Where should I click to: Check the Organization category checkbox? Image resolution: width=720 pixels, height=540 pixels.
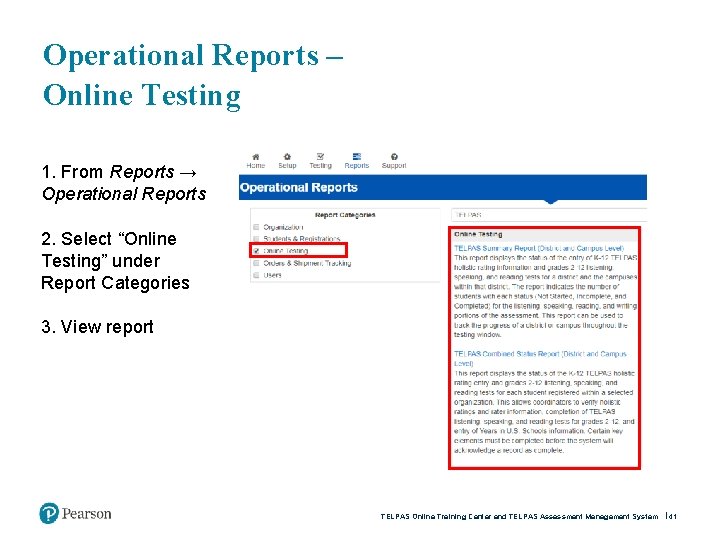[256, 227]
